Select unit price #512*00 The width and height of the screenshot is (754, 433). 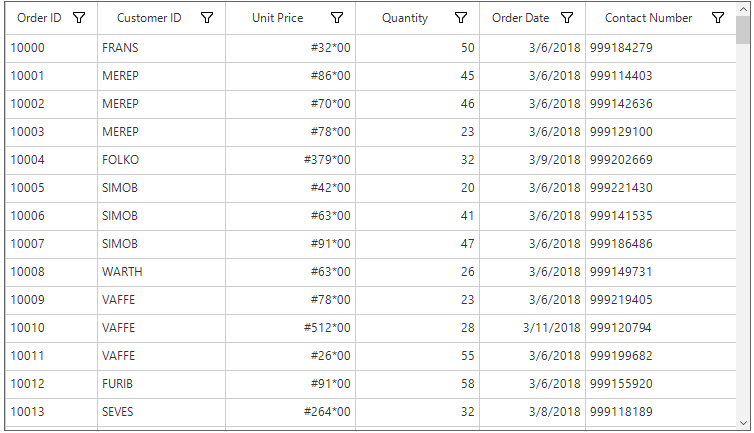pyautogui.click(x=290, y=328)
